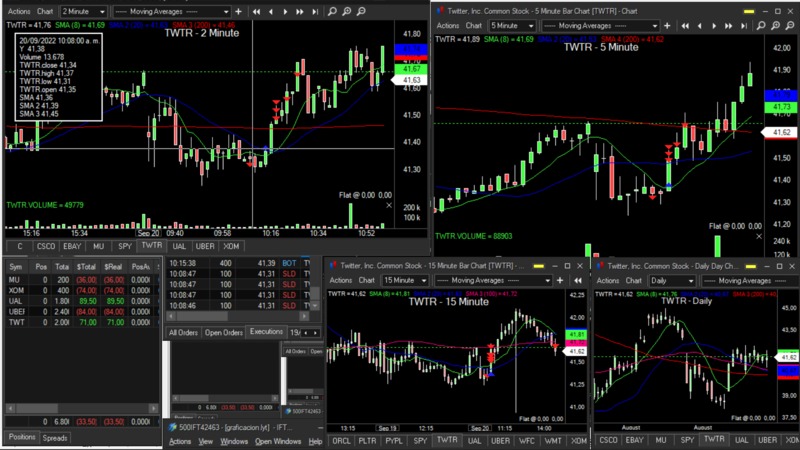Step back one bar in the 2 Minute chart
Viewport: 800px width, 450px height.
[272, 11]
